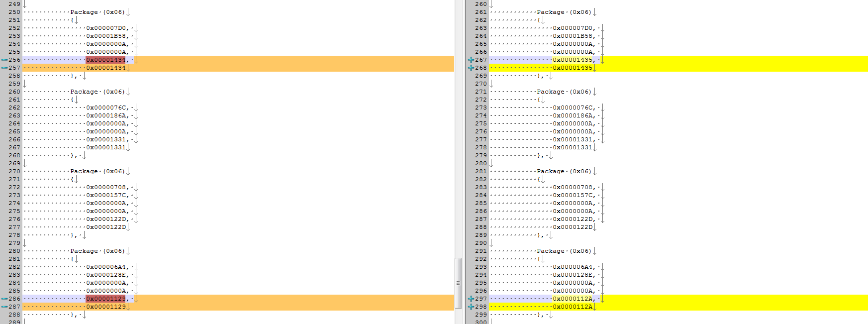Click 0x00001B58 on right line 264

click(573, 36)
